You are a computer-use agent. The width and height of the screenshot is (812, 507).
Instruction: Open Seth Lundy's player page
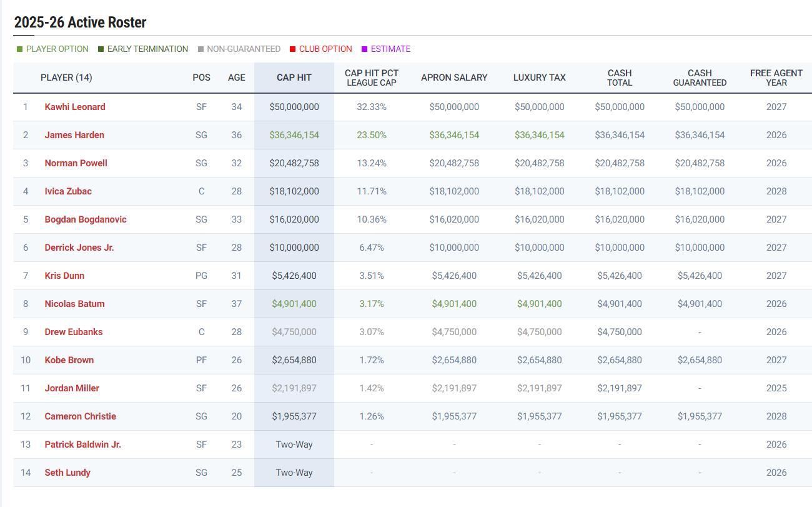pos(67,473)
